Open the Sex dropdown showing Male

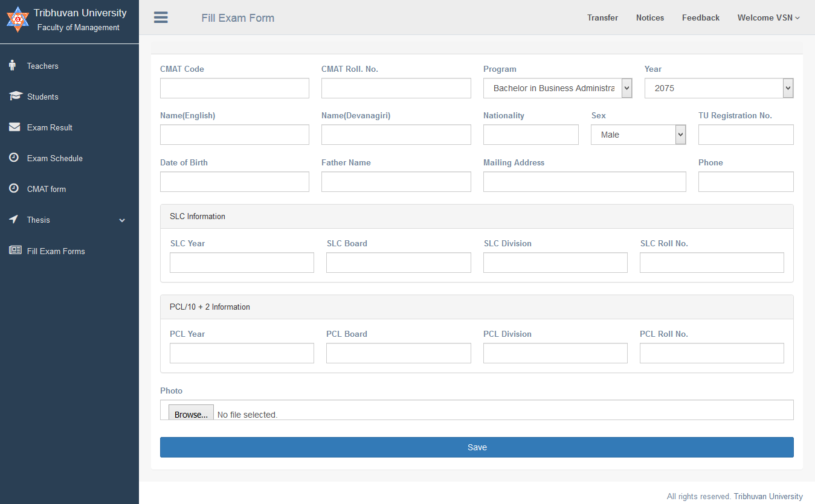tap(638, 135)
